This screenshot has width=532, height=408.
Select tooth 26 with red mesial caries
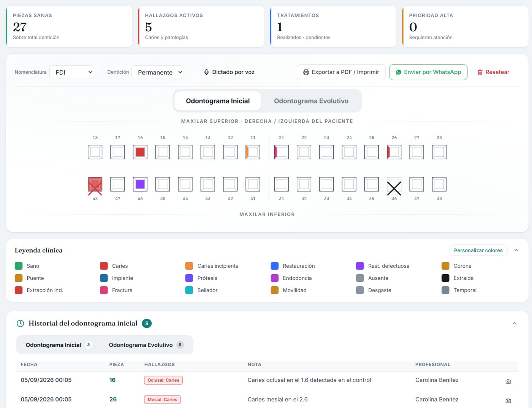pos(394,152)
